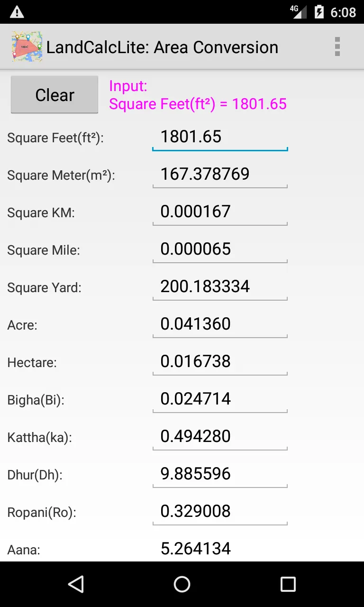Click the Clear button

point(55,95)
